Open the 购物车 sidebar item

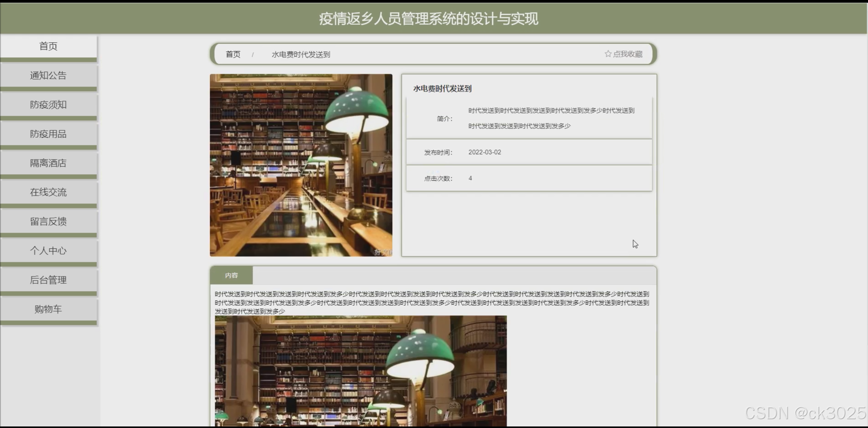point(48,309)
